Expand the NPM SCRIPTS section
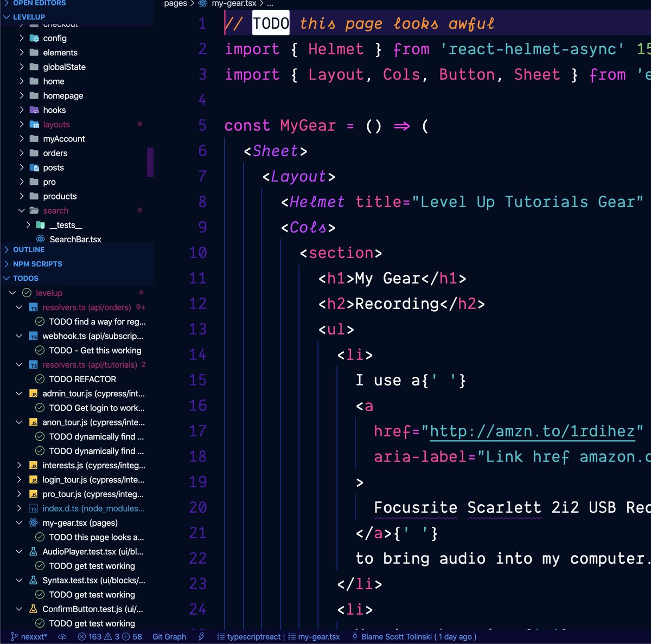Viewport: 651px width, 644px height. [7, 264]
